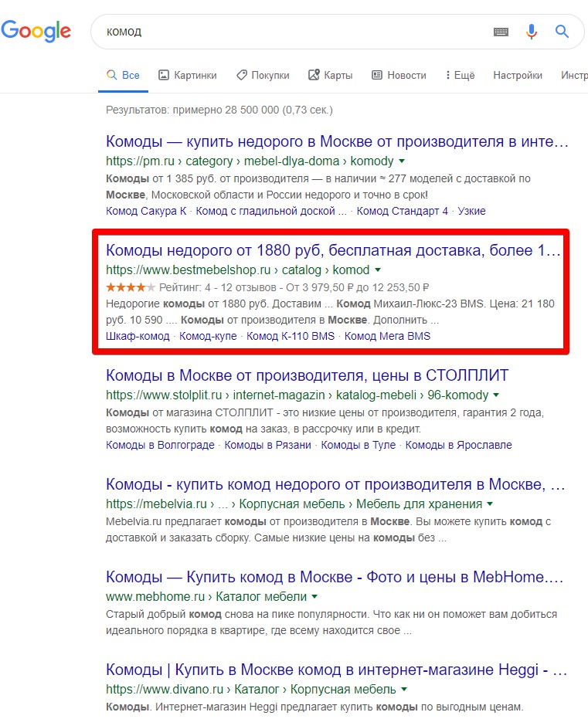Viewport: 588px width, 719px height.
Task: Switch to Картинки images tab
Action: coord(187,75)
